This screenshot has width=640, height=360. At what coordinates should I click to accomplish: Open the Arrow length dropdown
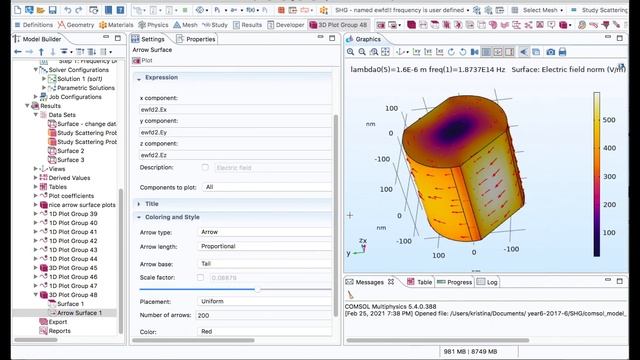pos(265,246)
